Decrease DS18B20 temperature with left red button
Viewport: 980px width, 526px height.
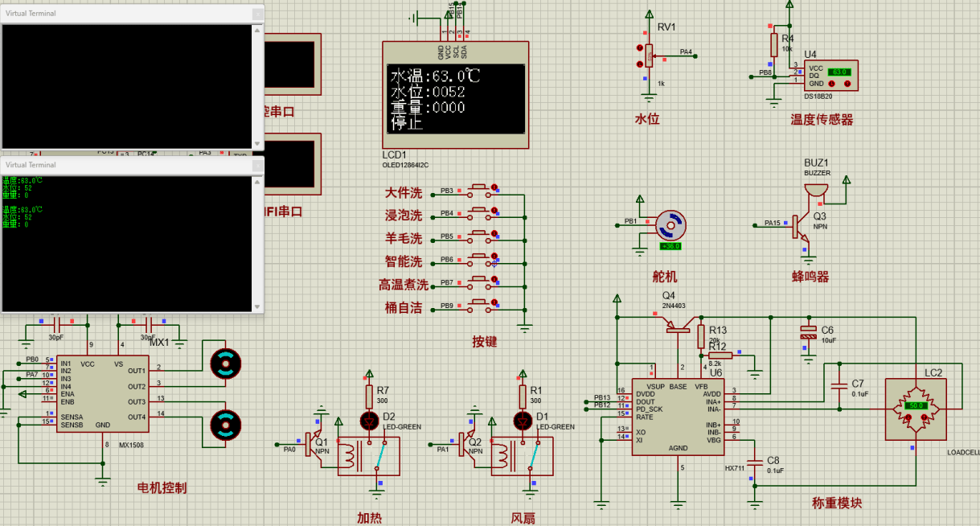click(833, 84)
